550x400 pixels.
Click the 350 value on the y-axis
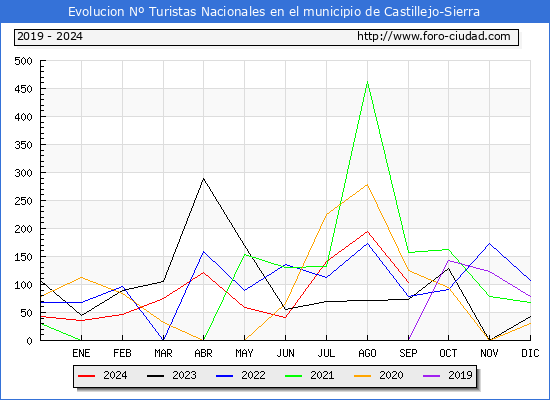(x=23, y=145)
